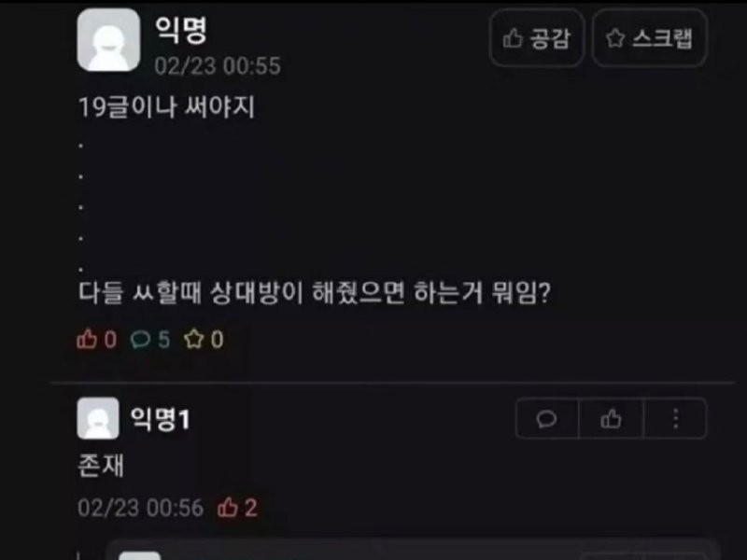The height and width of the screenshot is (560, 747).
Task: Tap the reply bubble icon on 익명1's comment
Action: [547, 419]
